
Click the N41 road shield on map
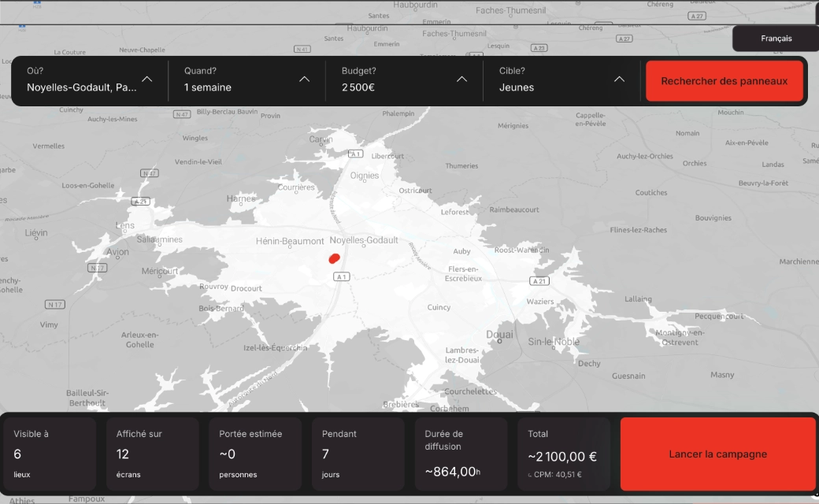(x=302, y=49)
